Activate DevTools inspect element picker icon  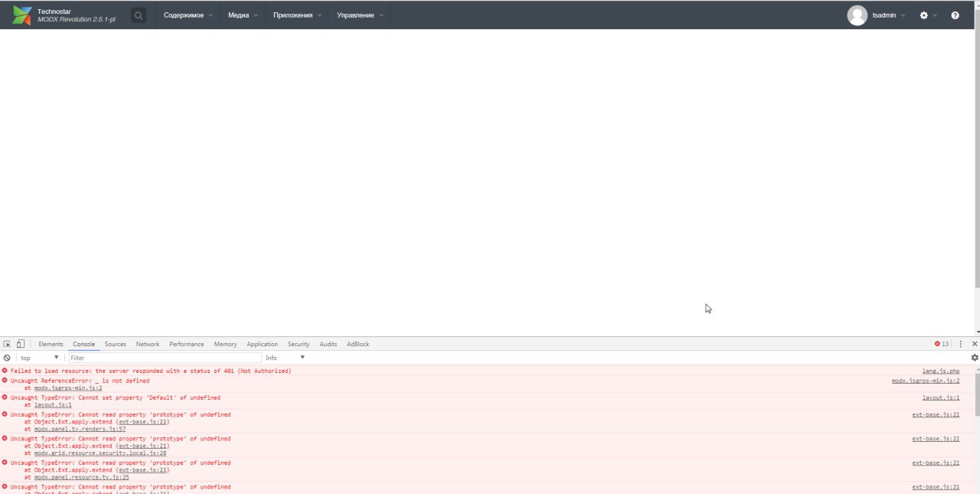click(x=7, y=344)
